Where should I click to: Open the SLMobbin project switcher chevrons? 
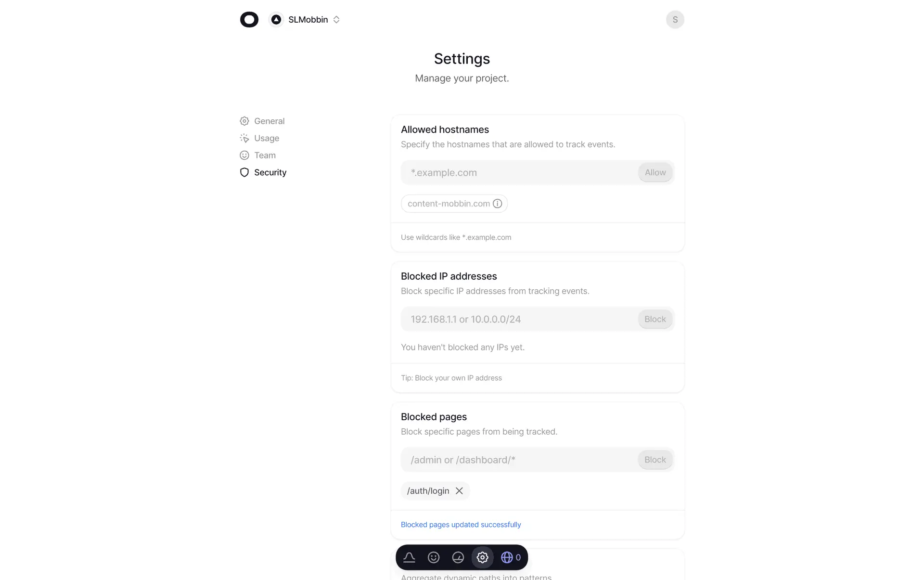coord(336,20)
